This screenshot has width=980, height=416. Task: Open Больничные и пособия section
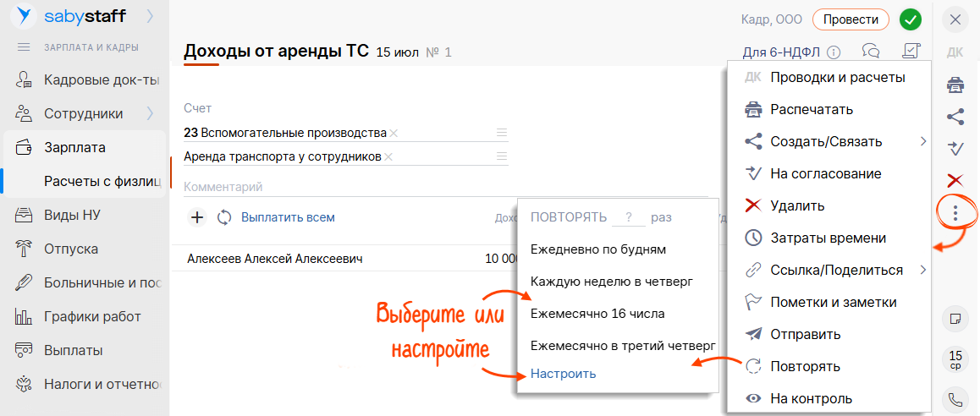[103, 282]
